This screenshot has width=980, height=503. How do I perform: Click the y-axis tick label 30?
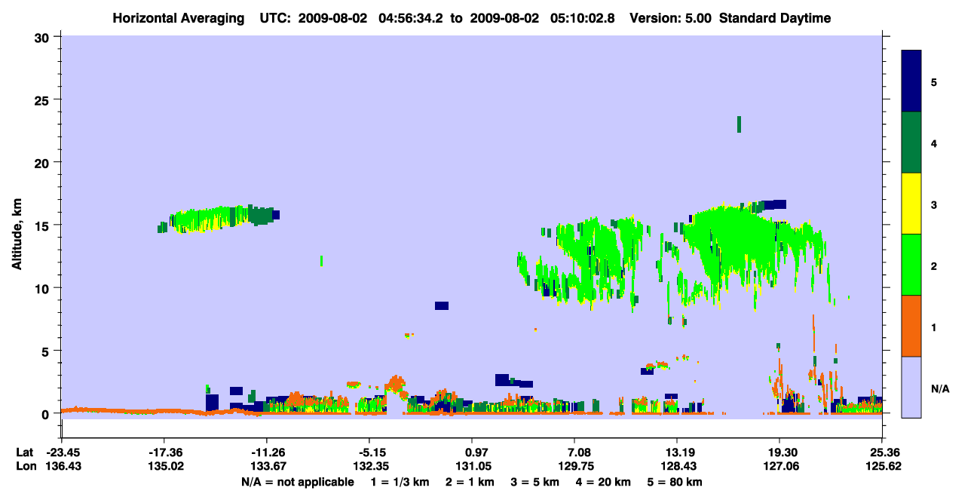44,37
